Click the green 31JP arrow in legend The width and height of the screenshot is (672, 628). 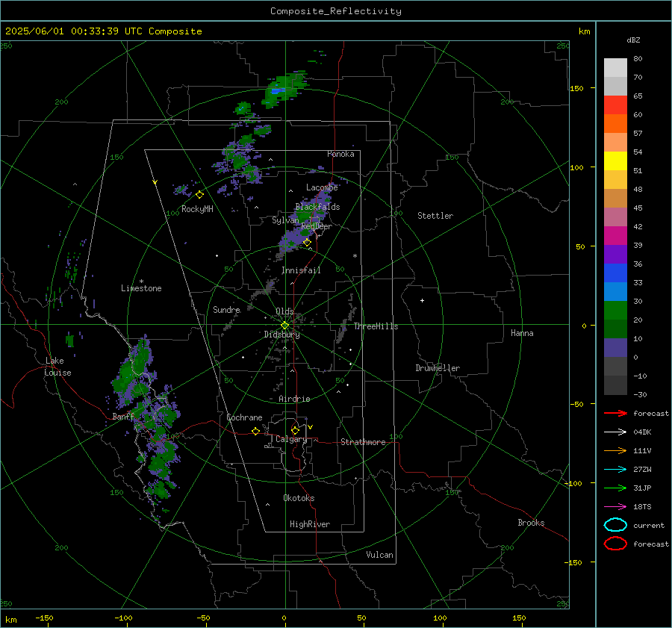[x=615, y=488]
